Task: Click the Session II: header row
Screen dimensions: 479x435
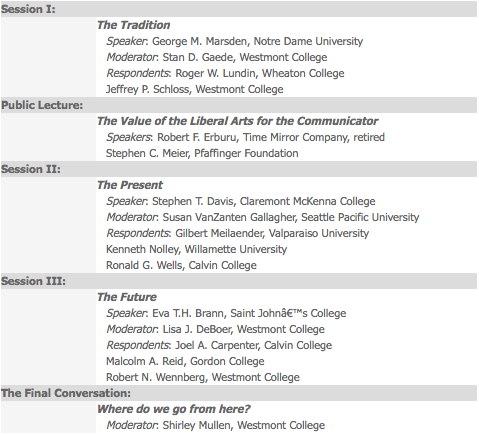Action: 239,169
